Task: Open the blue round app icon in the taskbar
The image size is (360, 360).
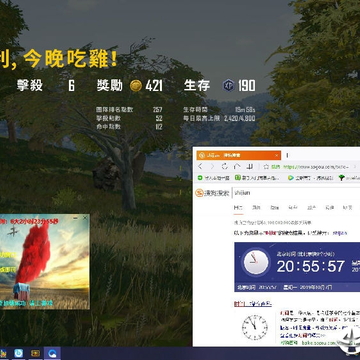Action: pyautogui.click(x=19, y=353)
